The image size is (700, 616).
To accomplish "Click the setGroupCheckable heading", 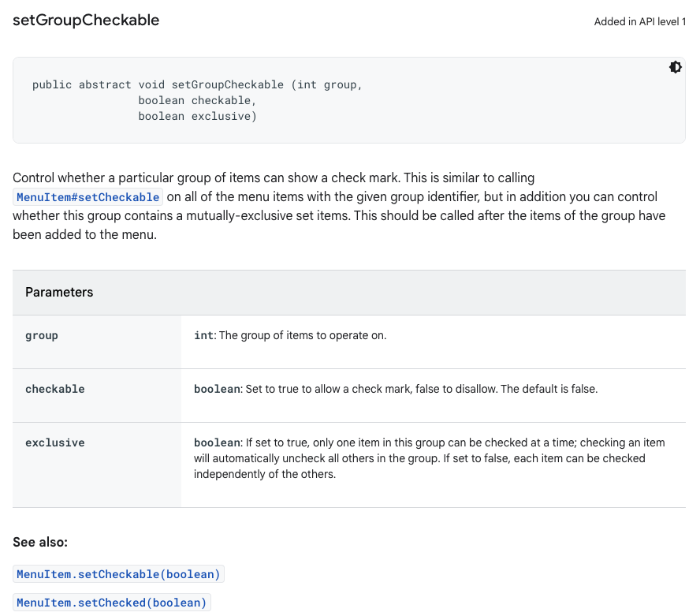I will click(86, 21).
